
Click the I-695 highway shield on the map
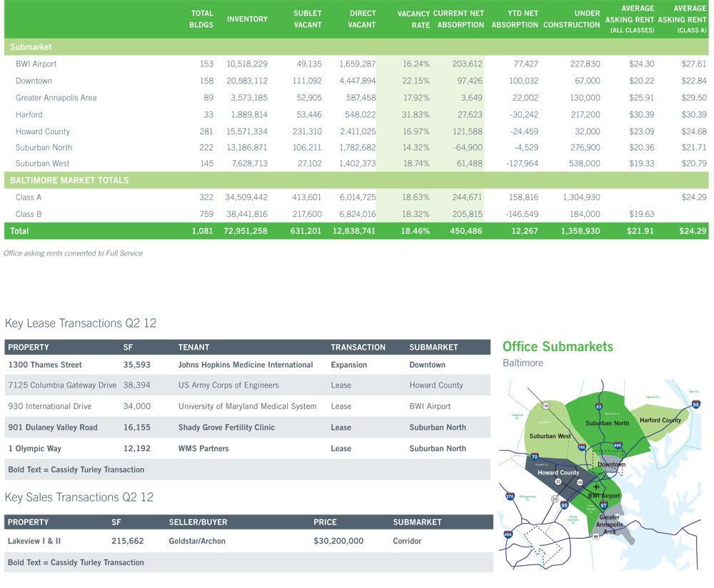618,445
